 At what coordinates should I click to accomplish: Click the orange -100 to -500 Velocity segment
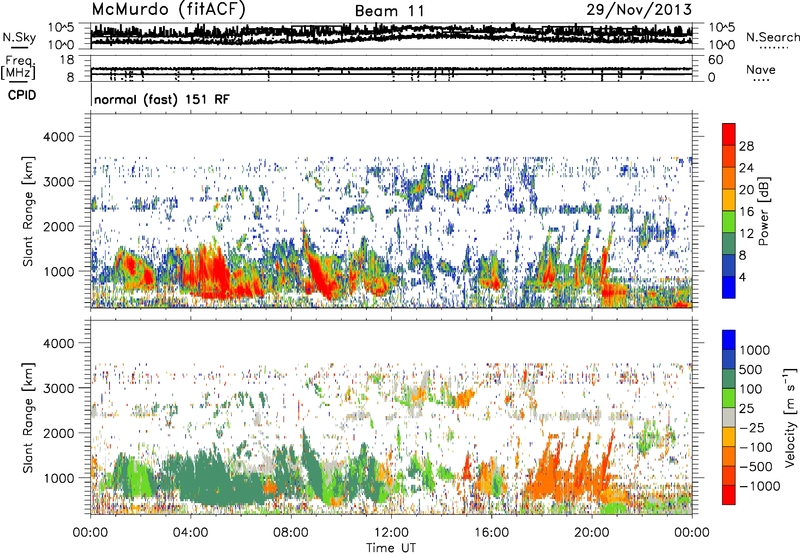point(729,456)
